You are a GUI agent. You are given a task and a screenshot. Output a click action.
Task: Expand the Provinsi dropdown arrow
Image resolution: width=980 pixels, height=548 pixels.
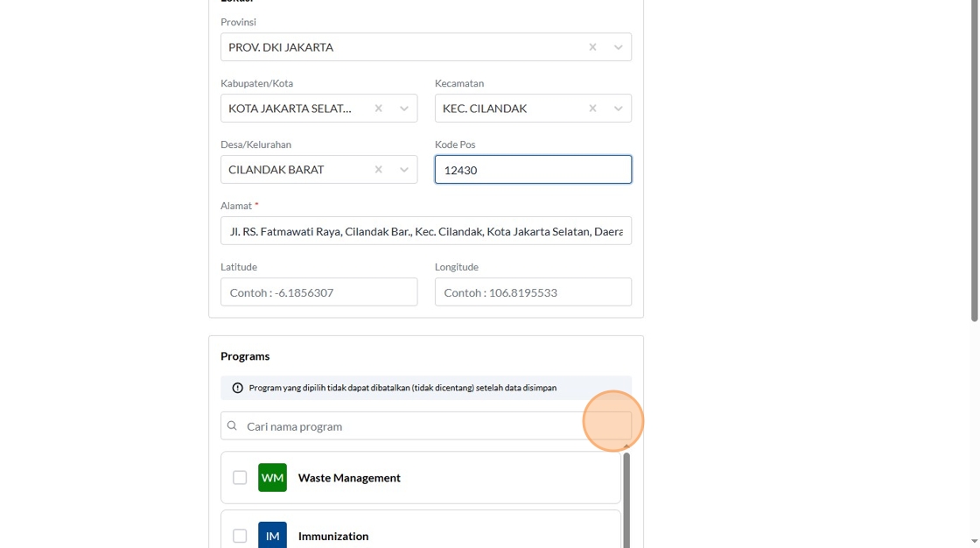pos(618,47)
